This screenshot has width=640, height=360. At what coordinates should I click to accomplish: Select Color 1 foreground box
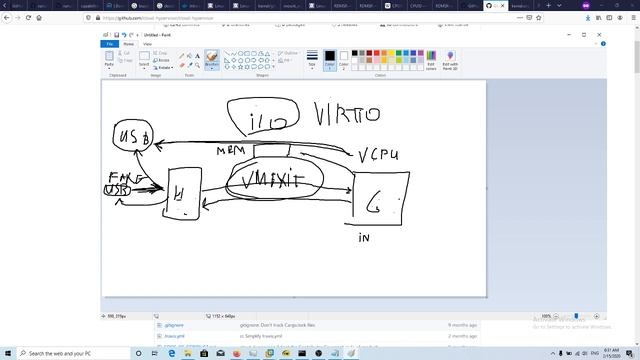pos(330,60)
